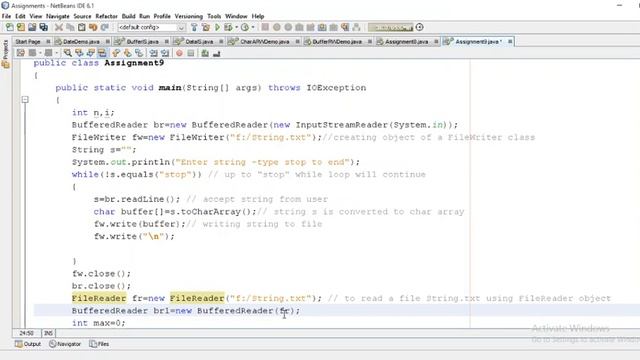This screenshot has height=360, width=640.
Task: Click the Redo toolbar icon
Action: tap(104, 27)
